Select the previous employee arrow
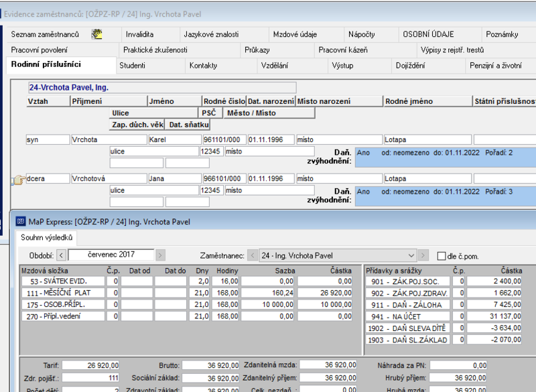Image resolution: width=536 pixels, height=392 pixels. click(x=253, y=255)
